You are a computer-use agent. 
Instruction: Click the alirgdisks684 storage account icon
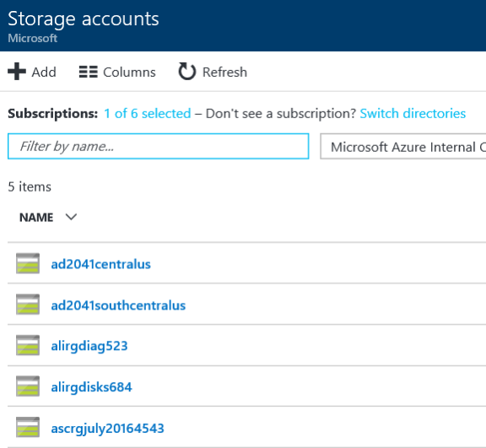point(28,386)
